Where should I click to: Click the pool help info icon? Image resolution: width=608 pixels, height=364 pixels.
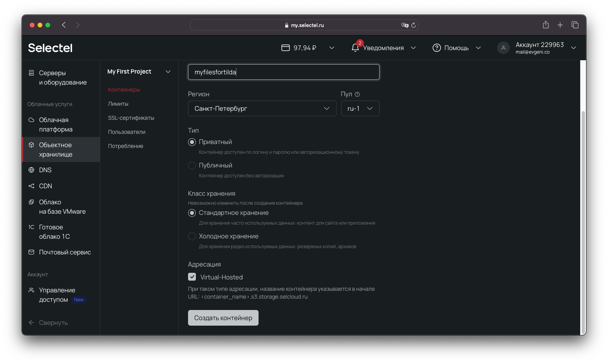(357, 94)
